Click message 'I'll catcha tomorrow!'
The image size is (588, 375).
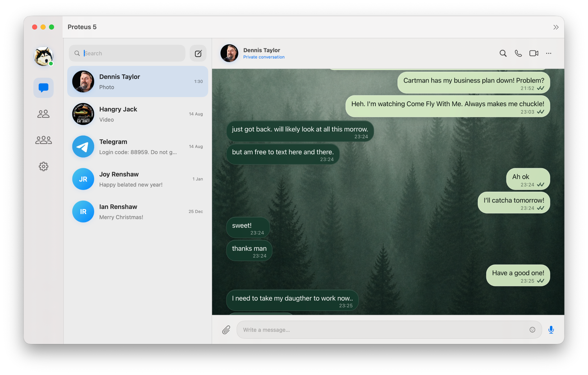click(x=514, y=203)
